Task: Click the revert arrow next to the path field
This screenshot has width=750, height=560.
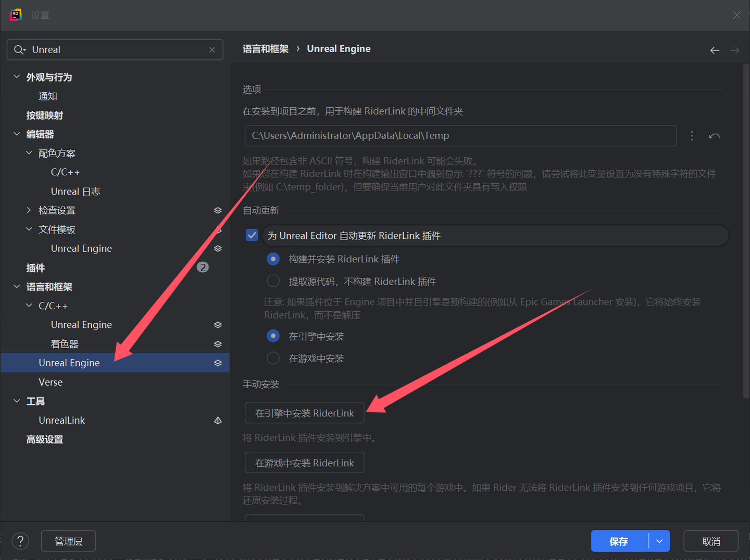Action: 714,136
